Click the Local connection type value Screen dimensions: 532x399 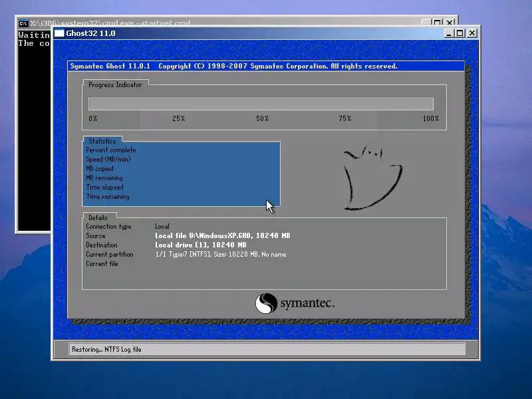click(162, 226)
